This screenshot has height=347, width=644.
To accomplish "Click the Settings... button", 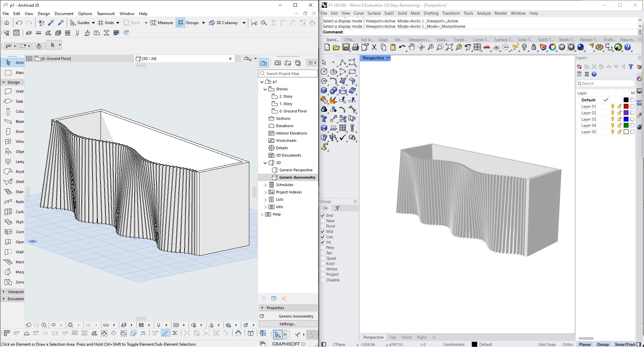I will 288,324.
